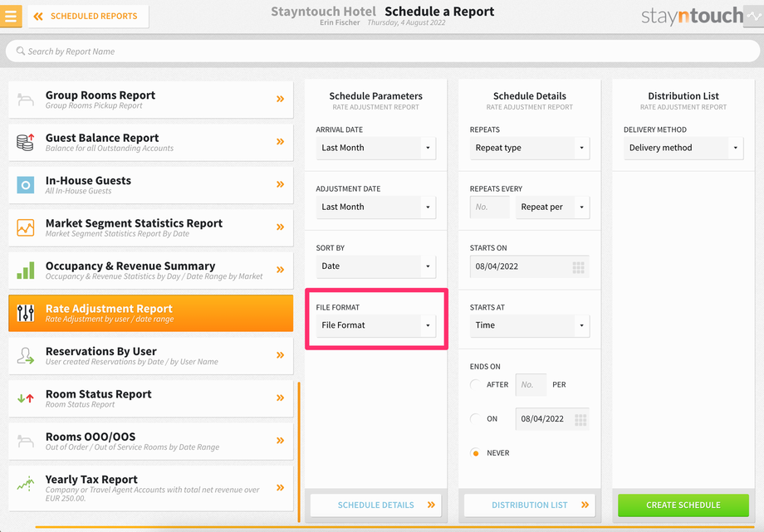Viewport: 764px width, 532px height.
Task: Select the Ends On NEVER radio
Action: click(476, 452)
